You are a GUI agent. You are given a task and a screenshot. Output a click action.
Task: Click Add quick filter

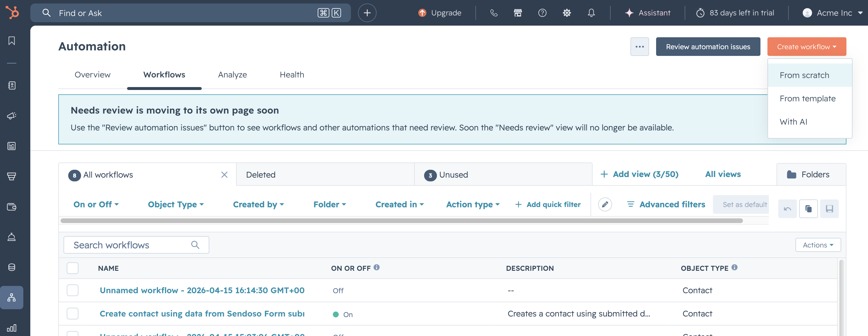(x=548, y=204)
